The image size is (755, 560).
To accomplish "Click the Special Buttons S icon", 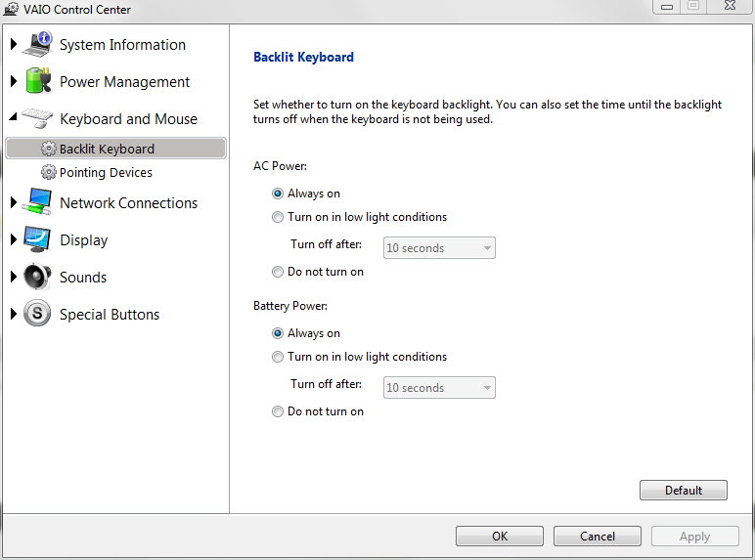I will (x=37, y=313).
